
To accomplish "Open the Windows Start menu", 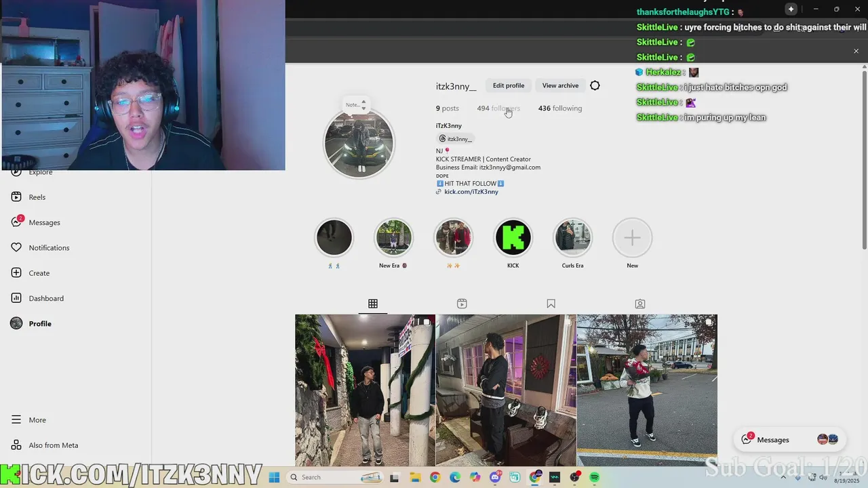I will point(274,477).
